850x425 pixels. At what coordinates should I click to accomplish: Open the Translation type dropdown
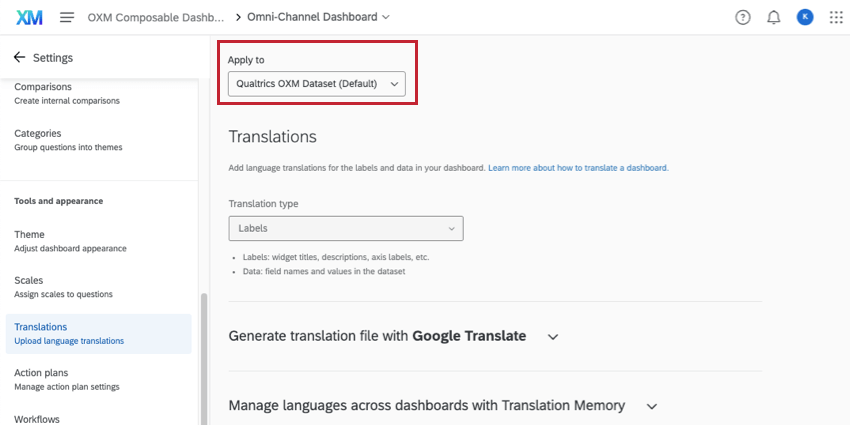tap(346, 228)
